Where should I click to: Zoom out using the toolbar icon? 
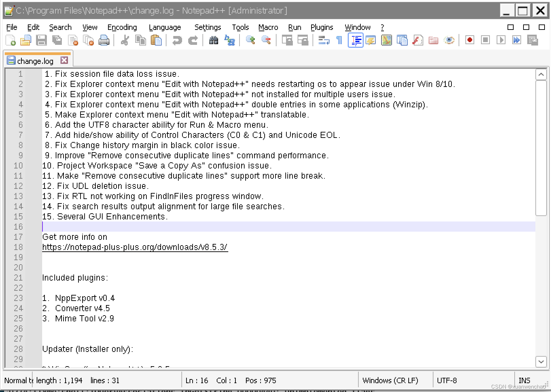tap(266, 40)
